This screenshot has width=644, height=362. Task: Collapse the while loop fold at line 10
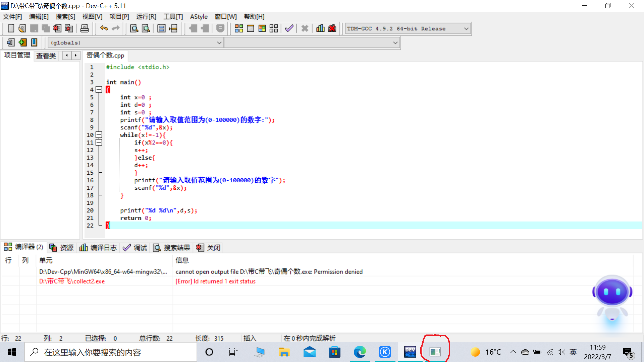pos(99,135)
